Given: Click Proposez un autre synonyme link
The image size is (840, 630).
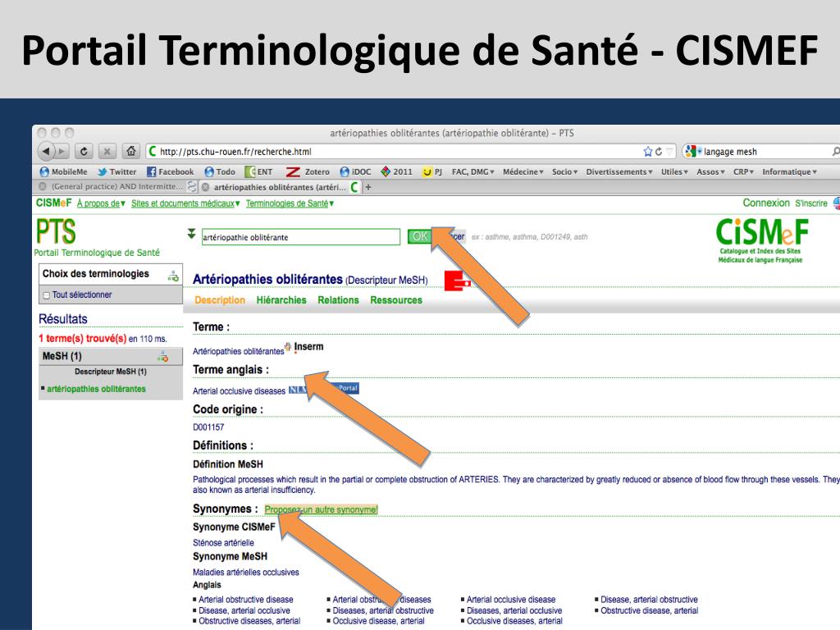Looking at the screenshot, I should [321, 509].
